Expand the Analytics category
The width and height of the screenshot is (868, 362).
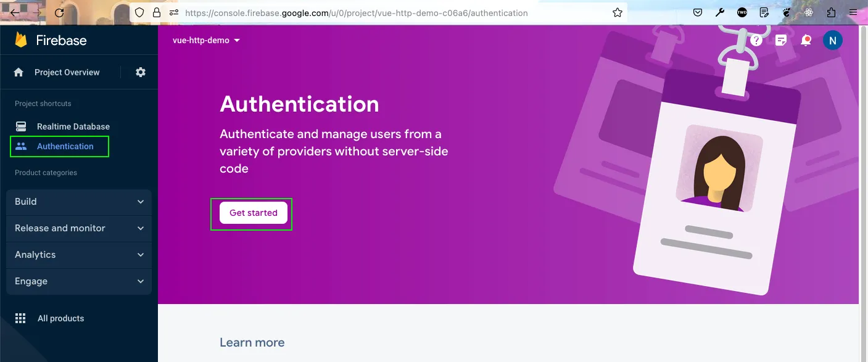(x=79, y=255)
